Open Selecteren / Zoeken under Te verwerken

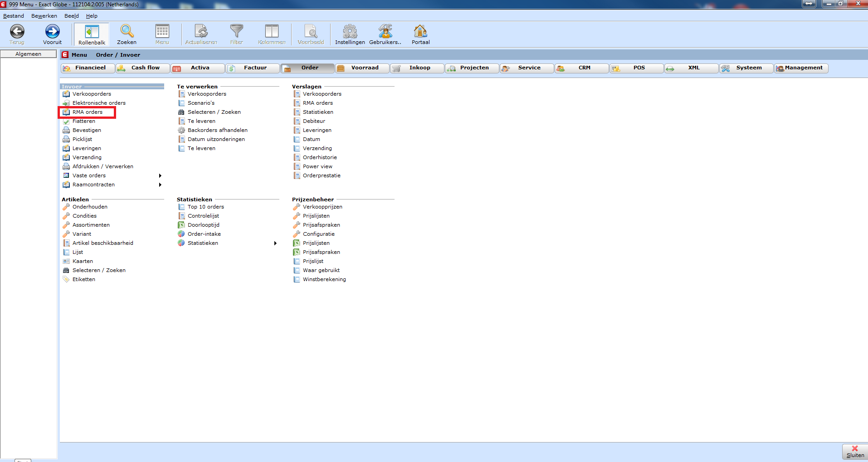point(214,112)
